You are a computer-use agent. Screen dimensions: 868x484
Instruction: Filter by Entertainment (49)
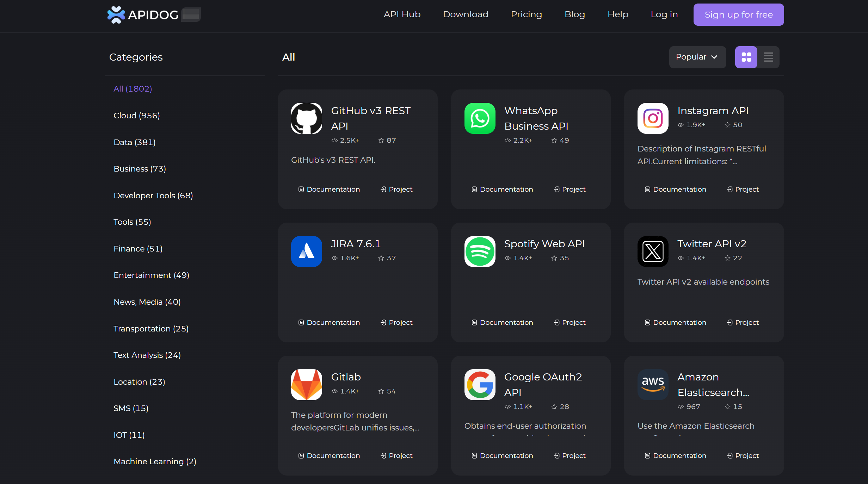[x=151, y=275]
